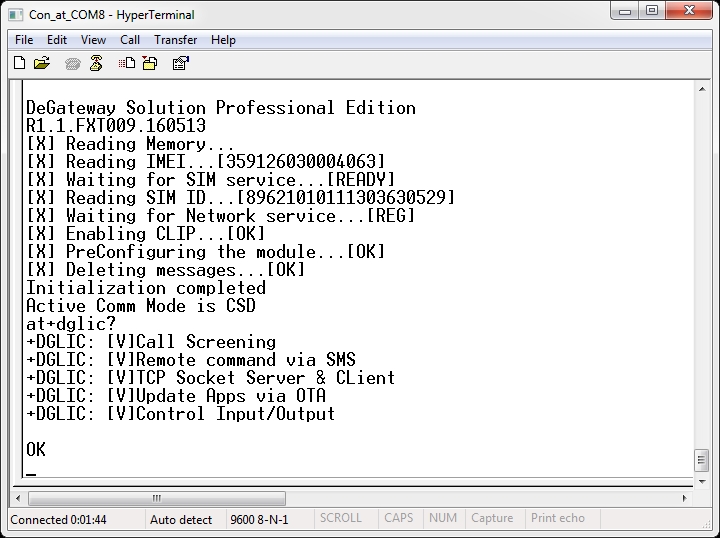Open the Edit menu
Image resolution: width=720 pixels, height=538 pixels.
[57, 40]
